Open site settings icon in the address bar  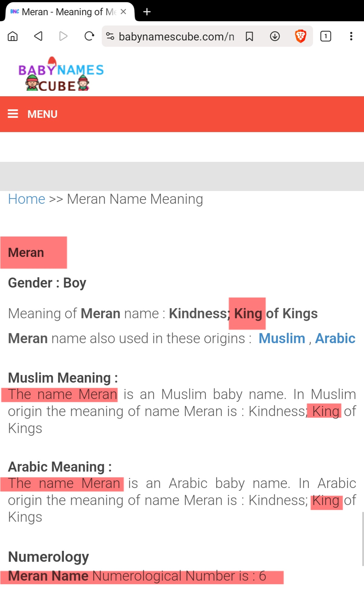[110, 36]
